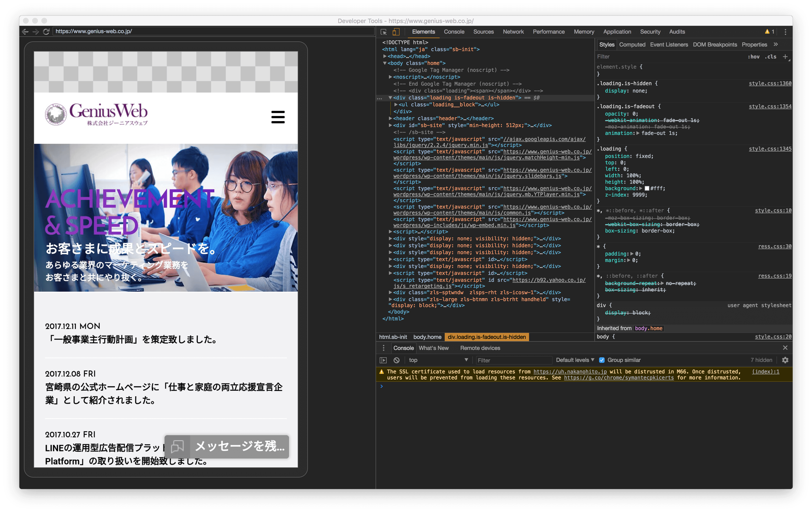812x512 pixels.
Task: Open the Application tab
Action: pos(617,32)
